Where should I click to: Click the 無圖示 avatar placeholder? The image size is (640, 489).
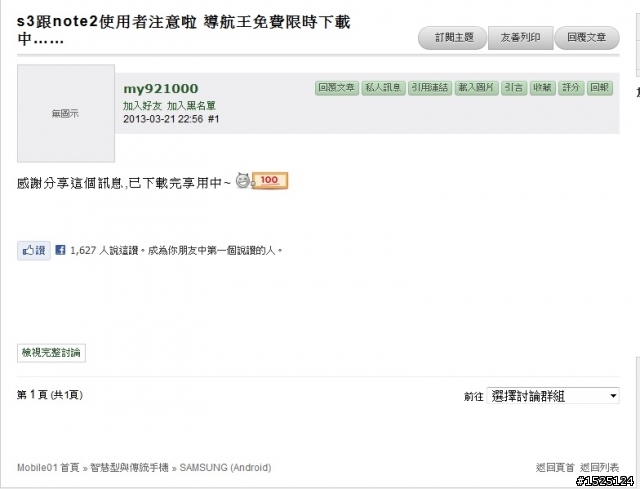(66, 113)
